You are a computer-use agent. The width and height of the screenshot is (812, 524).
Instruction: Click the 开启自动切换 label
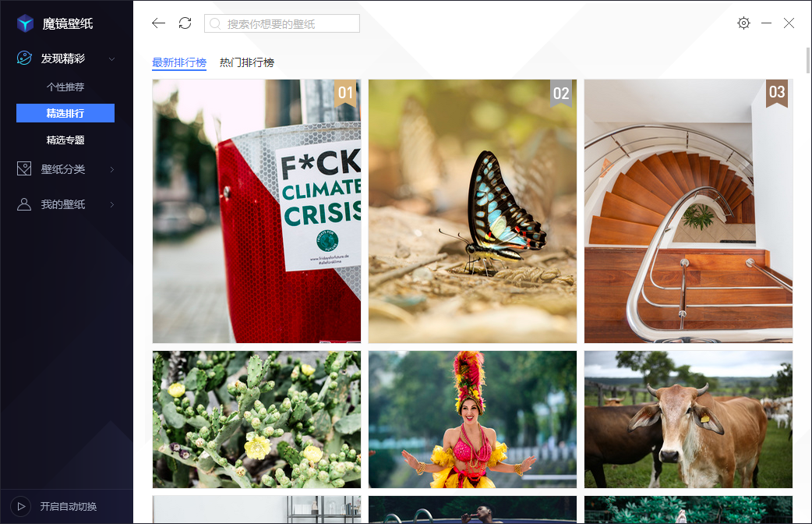69,506
